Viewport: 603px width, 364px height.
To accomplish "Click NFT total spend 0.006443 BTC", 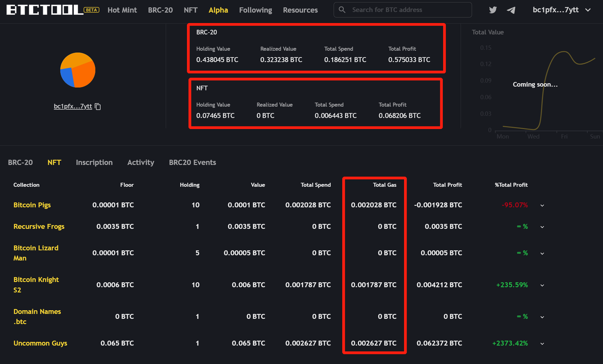I will coord(336,115).
